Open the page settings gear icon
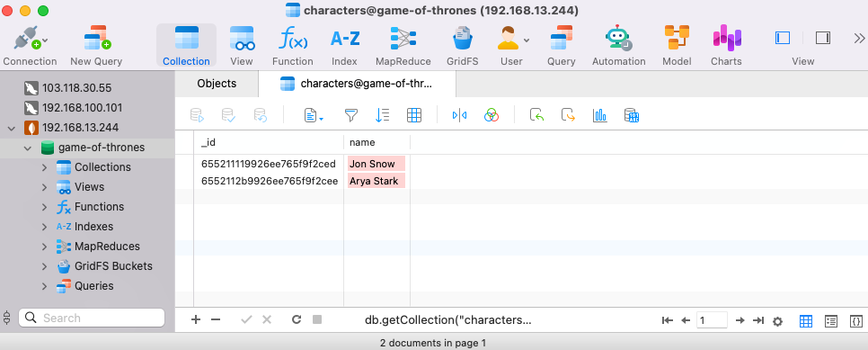Viewport: 868px width, 350px height. 778,320
